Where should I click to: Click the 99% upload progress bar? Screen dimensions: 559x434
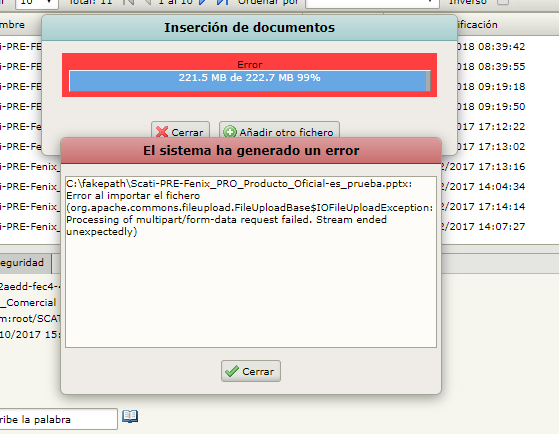250,81
